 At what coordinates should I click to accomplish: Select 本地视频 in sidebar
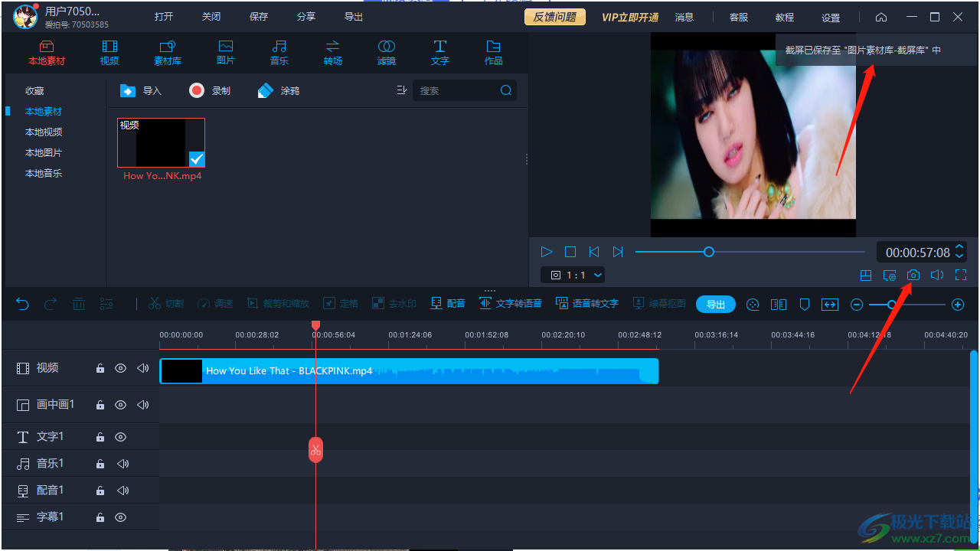44,132
